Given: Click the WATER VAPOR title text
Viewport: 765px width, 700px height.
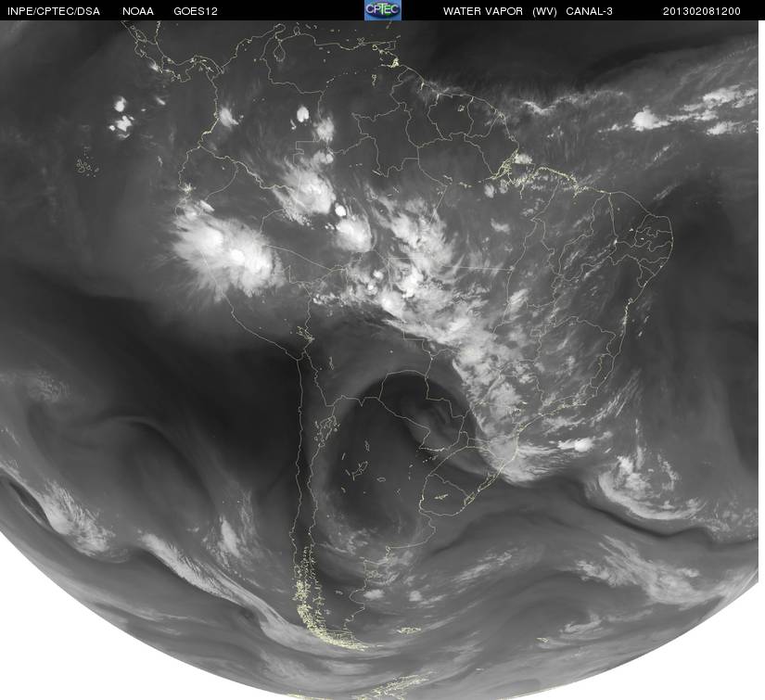Looking at the screenshot, I should (x=482, y=12).
